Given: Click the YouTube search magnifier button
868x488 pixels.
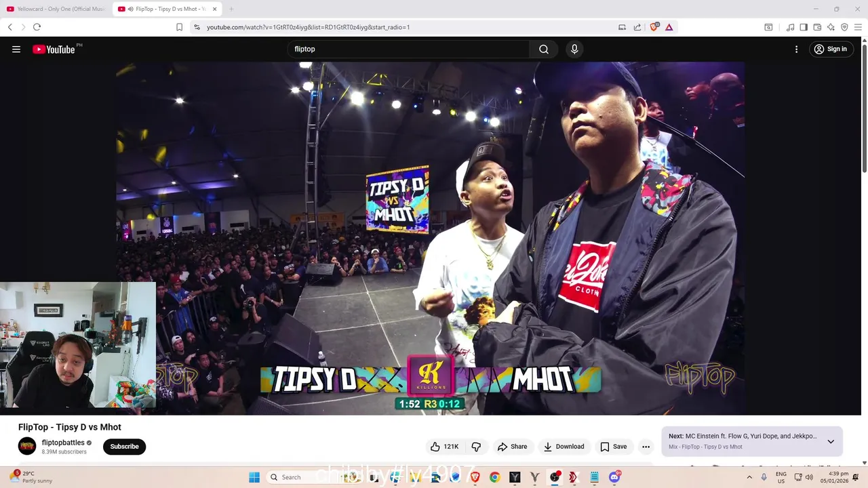Looking at the screenshot, I should pos(544,49).
